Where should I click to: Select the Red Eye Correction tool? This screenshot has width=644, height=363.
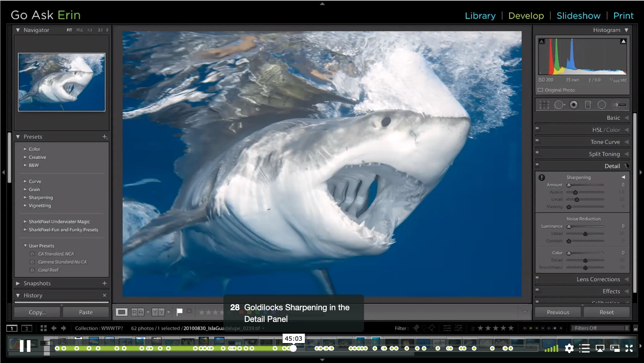tap(574, 105)
